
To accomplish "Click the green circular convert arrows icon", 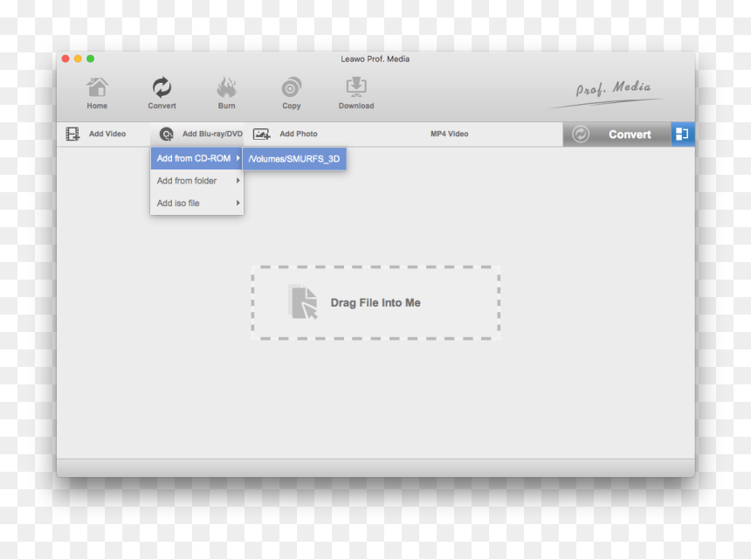I will pyautogui.click(x=581, y=135).
